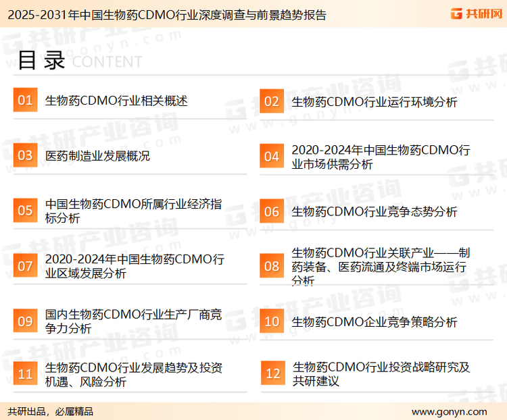The image size is (507, 420).
Task: Click the orange 02 chapter number badge
Action: coord(271,101)
